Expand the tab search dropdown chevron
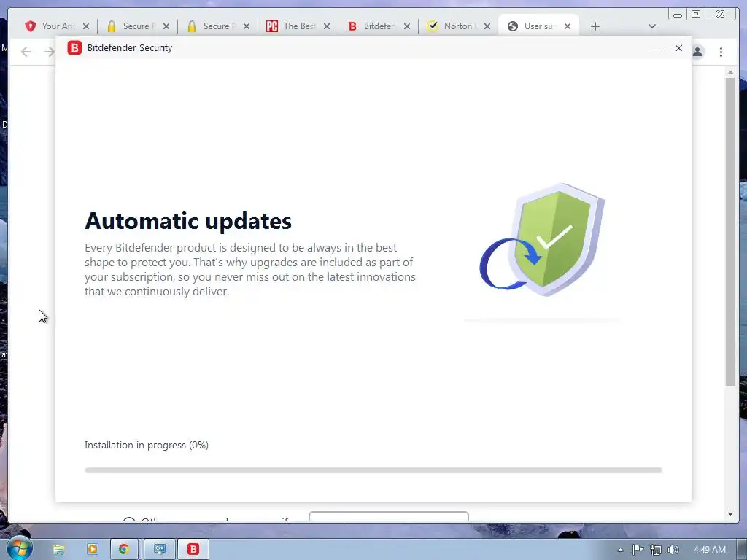 point(651,26)
